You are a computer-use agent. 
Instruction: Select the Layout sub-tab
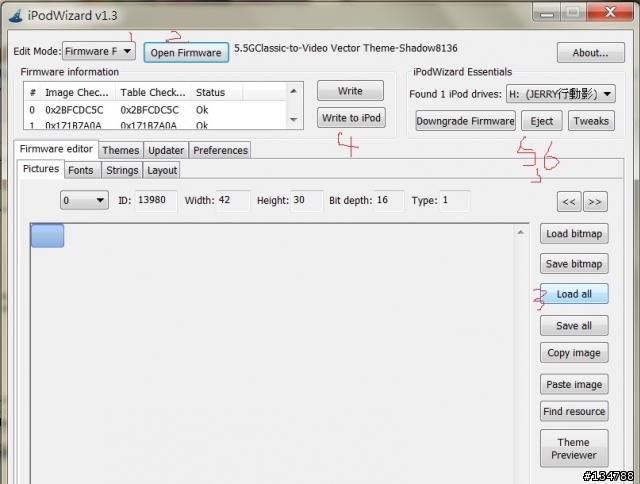(162, 170)
